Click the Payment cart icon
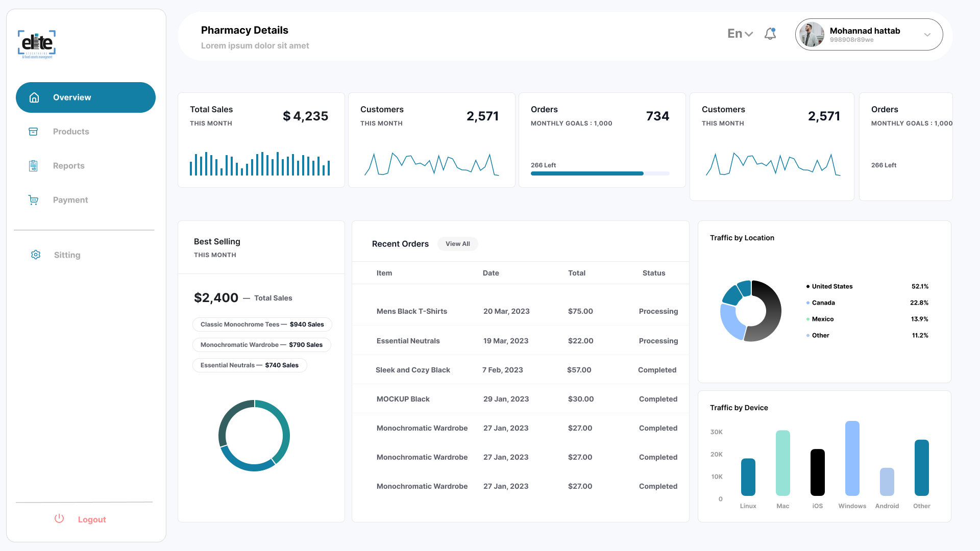This screenshot has width=980, height=551. (x=33, y=200)
